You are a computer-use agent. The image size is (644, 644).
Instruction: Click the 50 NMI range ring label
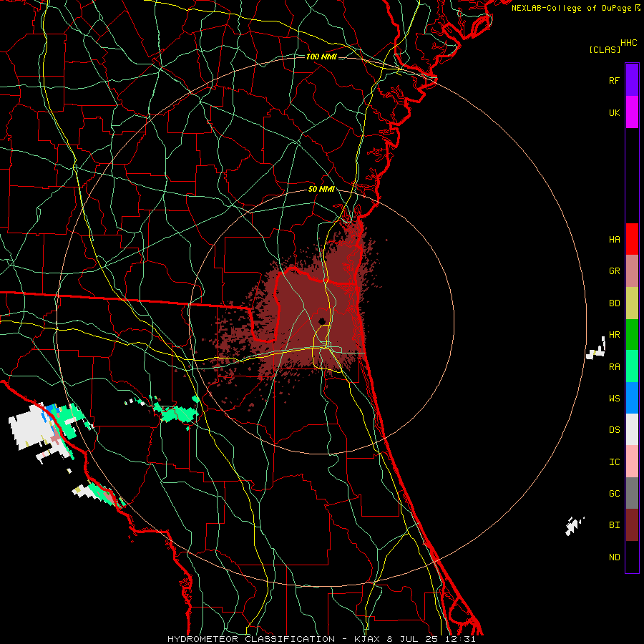(x=321, y=189)
